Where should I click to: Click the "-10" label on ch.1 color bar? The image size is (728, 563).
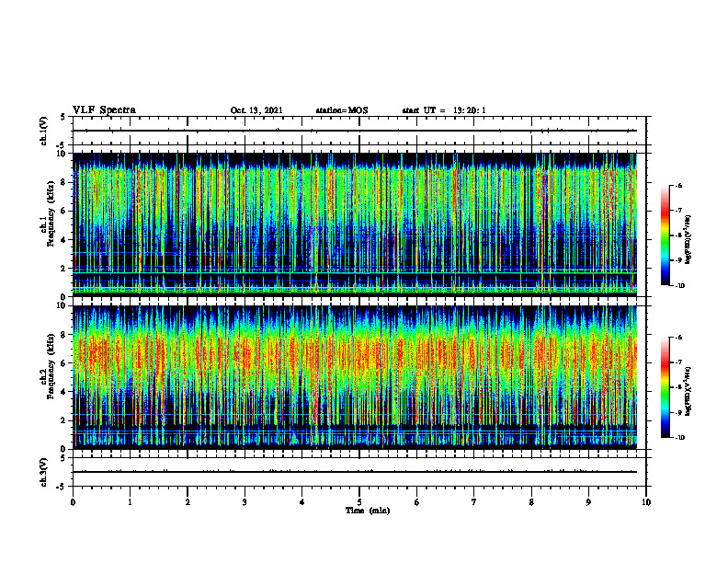coord(679,286)
